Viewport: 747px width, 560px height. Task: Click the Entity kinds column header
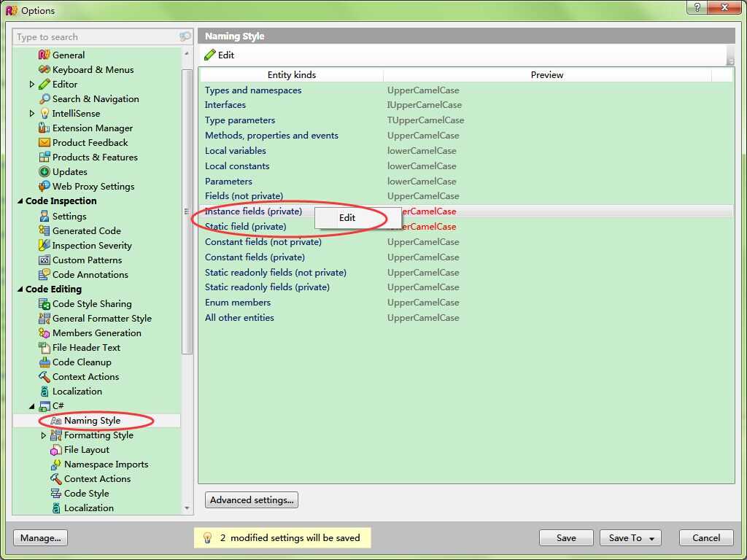click(x=292, y=75)
